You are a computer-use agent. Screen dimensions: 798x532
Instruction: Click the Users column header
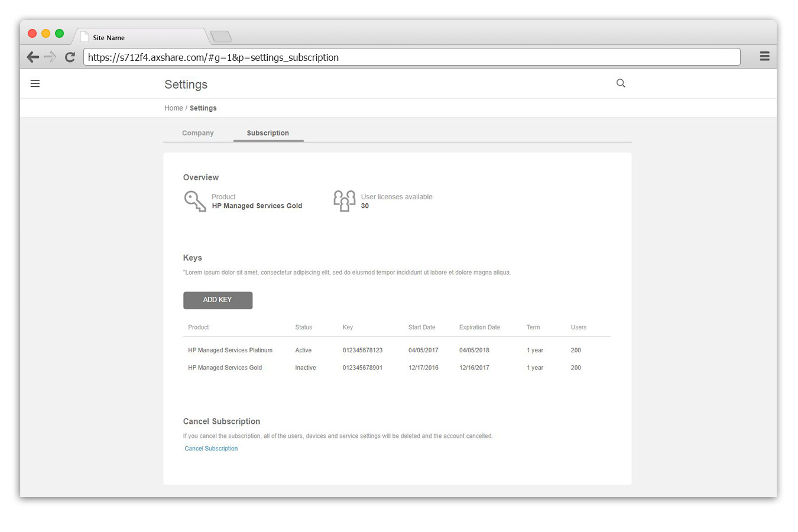(x=579, y=327)
